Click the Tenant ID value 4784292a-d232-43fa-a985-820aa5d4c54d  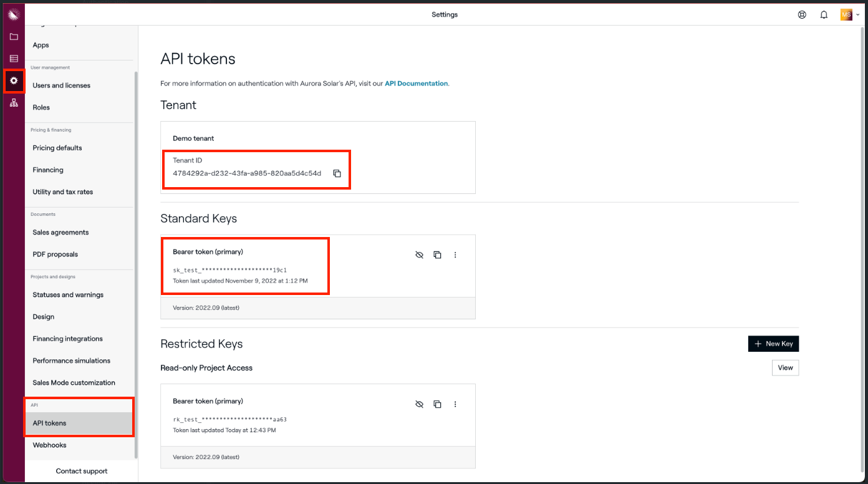click(x=247, y=173)
